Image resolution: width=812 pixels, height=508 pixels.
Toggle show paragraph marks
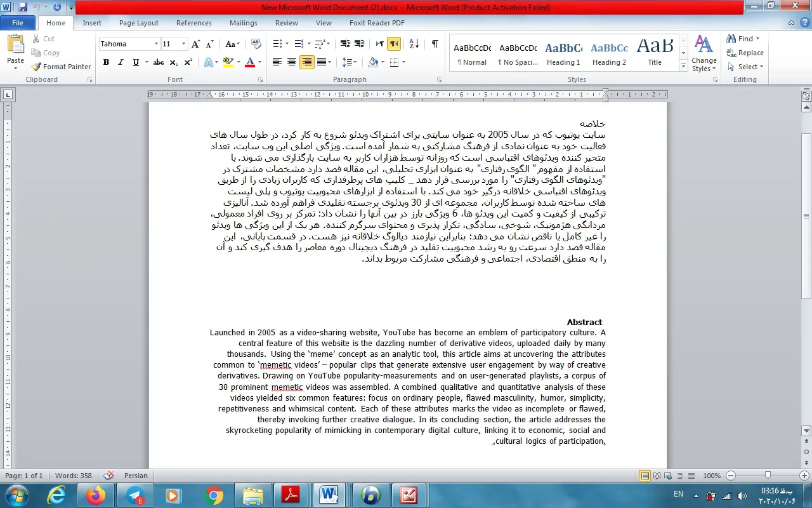pyautogui.click(x=435, y=44)
